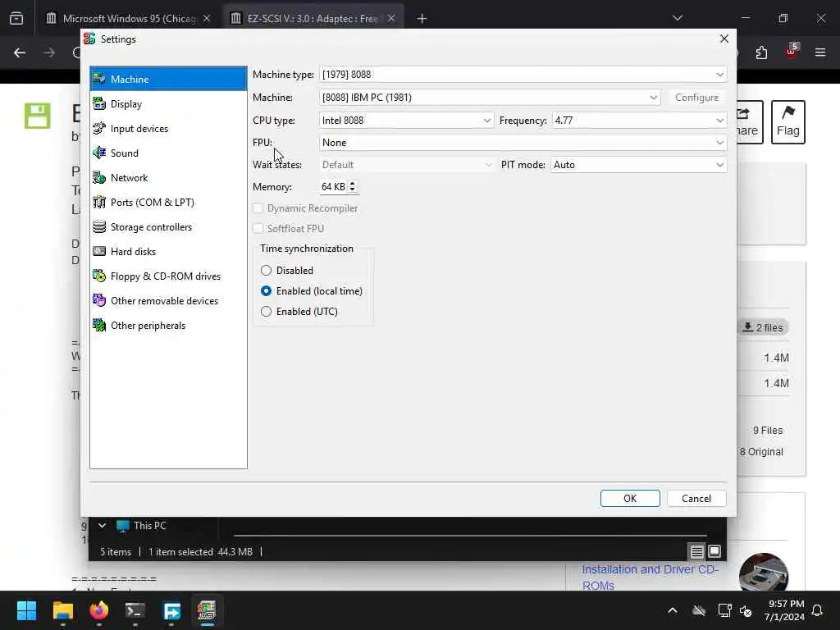Select the Input devices category icon
The width and height of the screenshot is (840, 630).
point(99,129)
